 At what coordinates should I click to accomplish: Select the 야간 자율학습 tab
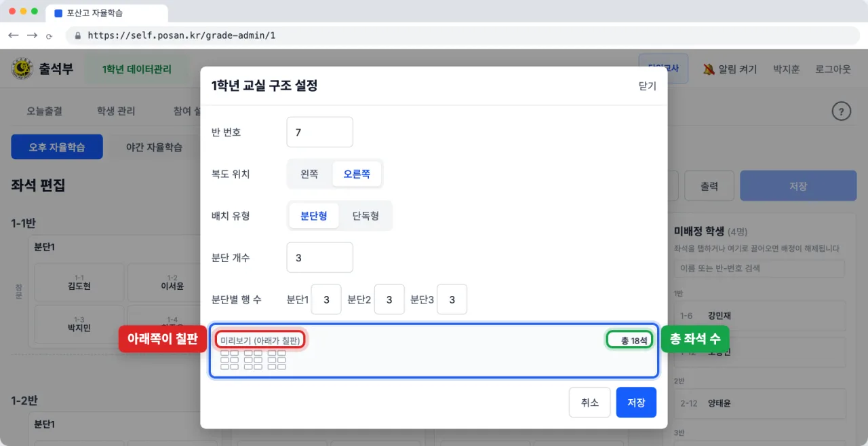154,147
